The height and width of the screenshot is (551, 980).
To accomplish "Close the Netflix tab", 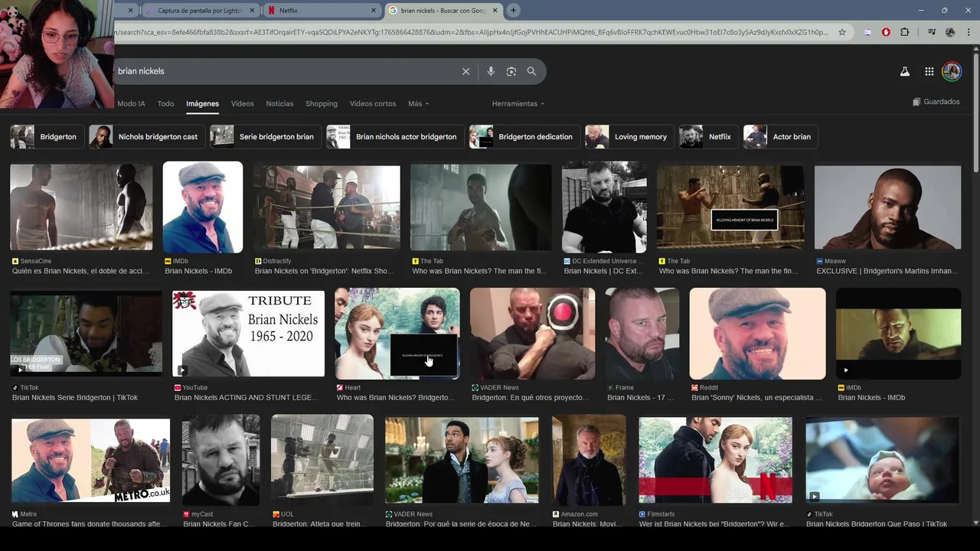I will [x=374, y=11].
